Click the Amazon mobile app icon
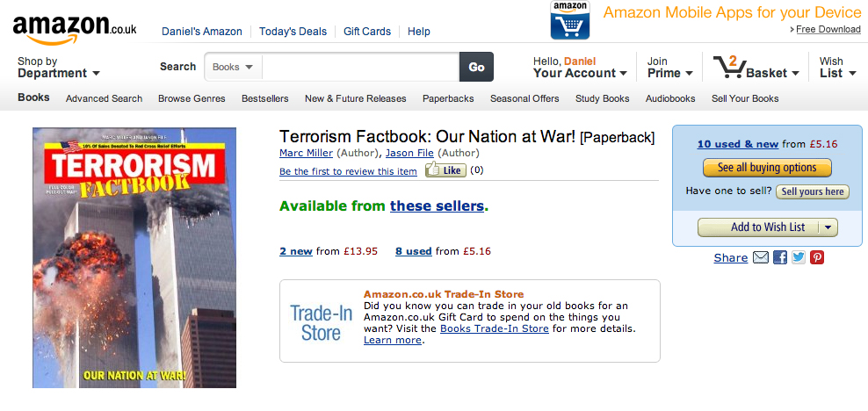The height and width of the screenshot is (411, 868). (569, 20)
